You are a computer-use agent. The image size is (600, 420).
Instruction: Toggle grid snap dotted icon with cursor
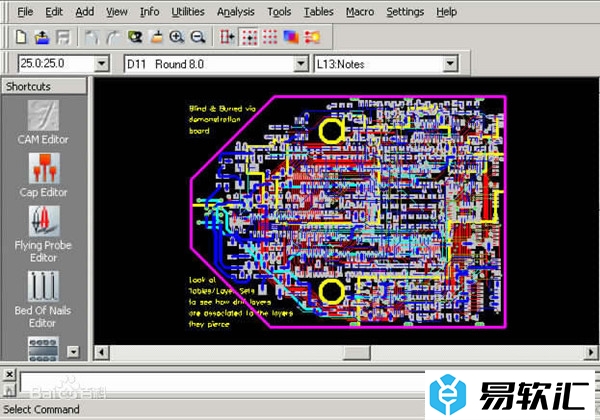coord(249,37)
